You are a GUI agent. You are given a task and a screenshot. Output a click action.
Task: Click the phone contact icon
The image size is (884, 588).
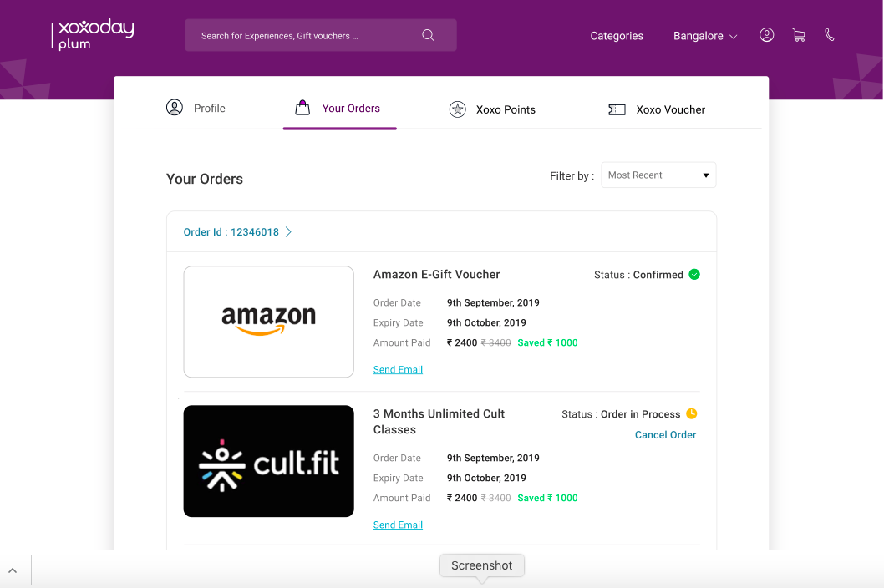pyautogui.click(x=830, y=35)
